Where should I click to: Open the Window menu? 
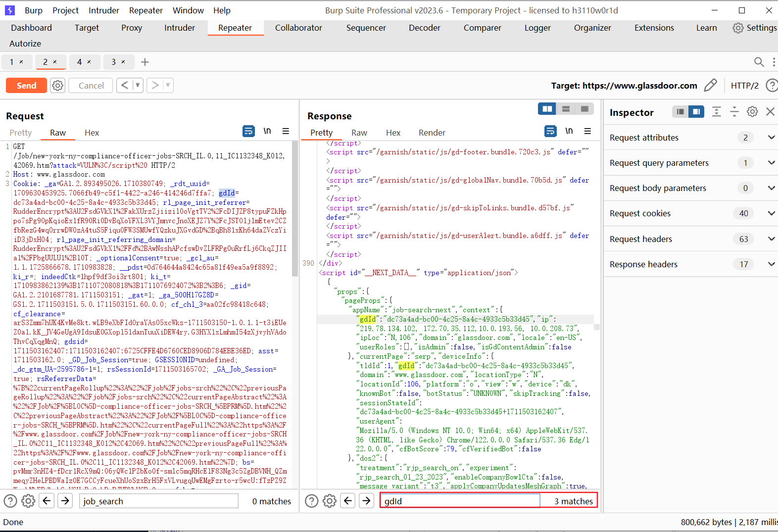click(188, 10)
